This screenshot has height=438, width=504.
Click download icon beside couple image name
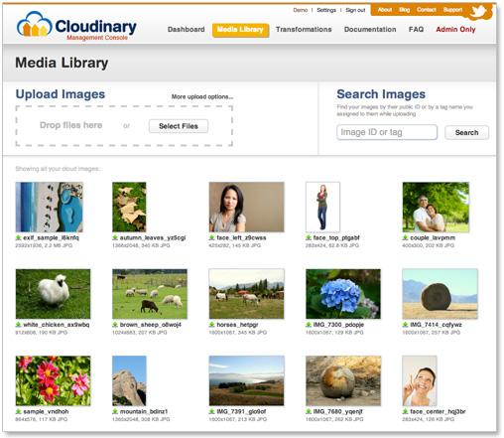tap(405, 237)
